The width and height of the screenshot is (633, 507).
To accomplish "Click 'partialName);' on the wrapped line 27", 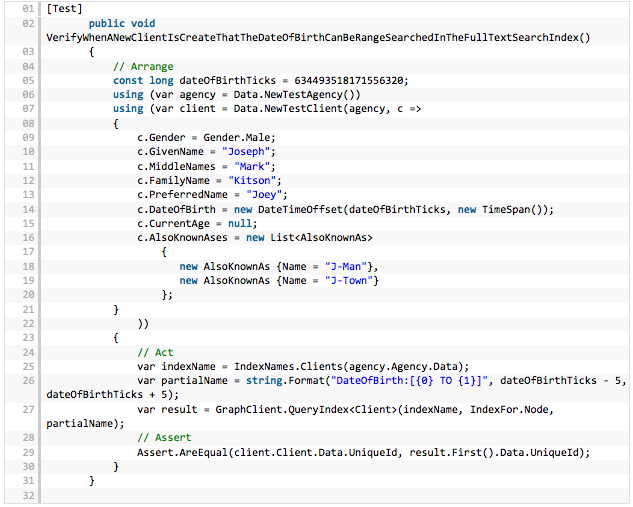I will pyautogui.click(x=85, y=423).
